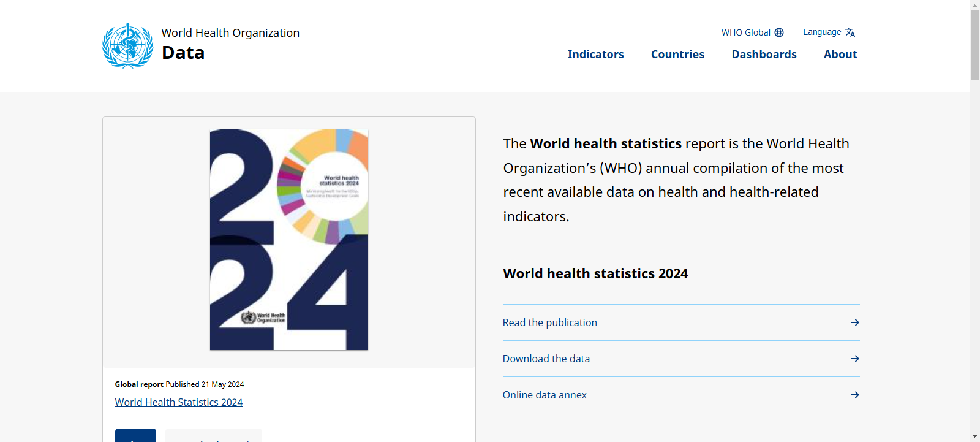The height and width of the screenshot is (442, 980).
Task: Follow the Download the data link
Action: point(546,359)
